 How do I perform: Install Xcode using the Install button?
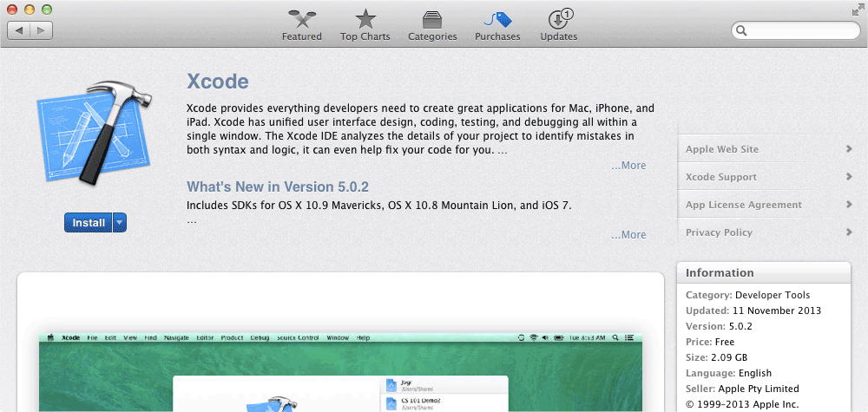(x=88, y=223)
